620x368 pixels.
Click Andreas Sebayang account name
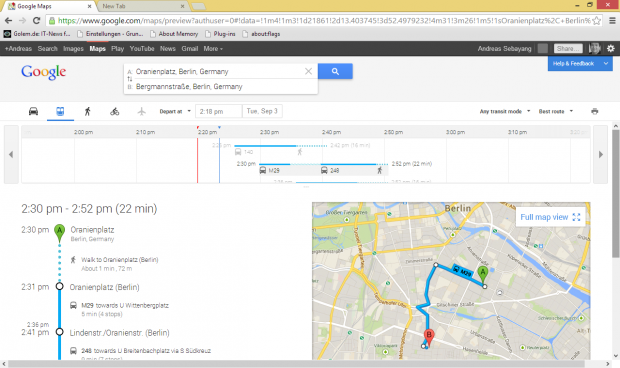(x=505, y=49)
